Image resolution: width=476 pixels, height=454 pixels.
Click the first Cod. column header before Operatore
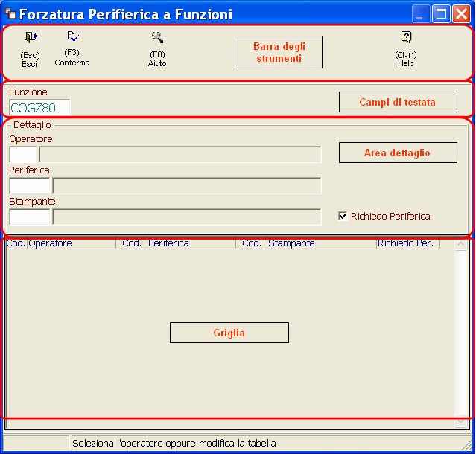(16, 243)
